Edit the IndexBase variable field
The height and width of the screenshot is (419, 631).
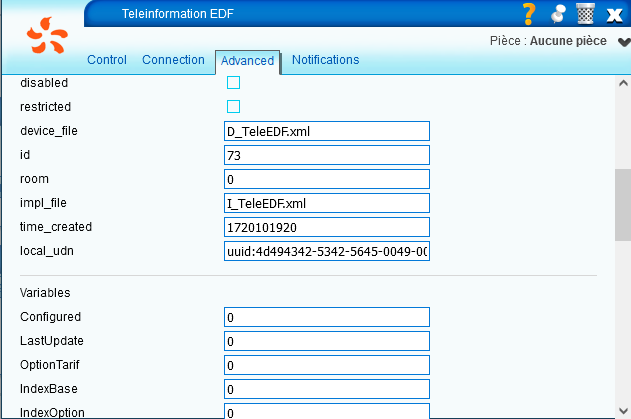coord(327,389)
